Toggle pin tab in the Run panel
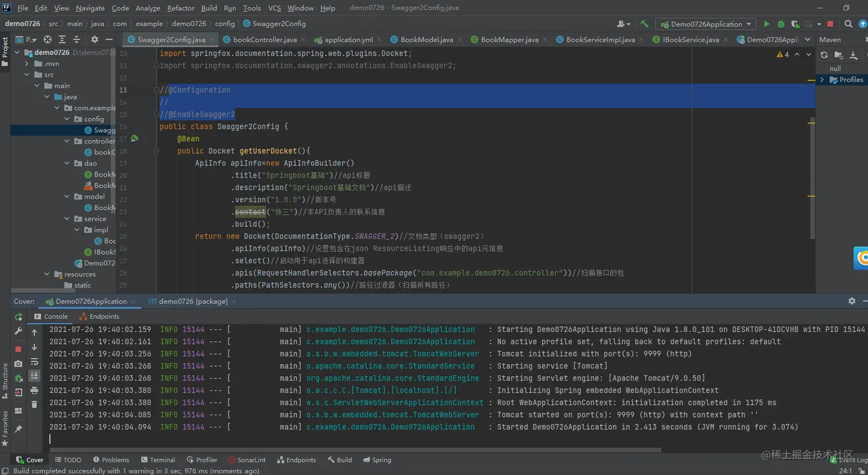This screenshot has height=475, width=868. click(x=18, y=428)
